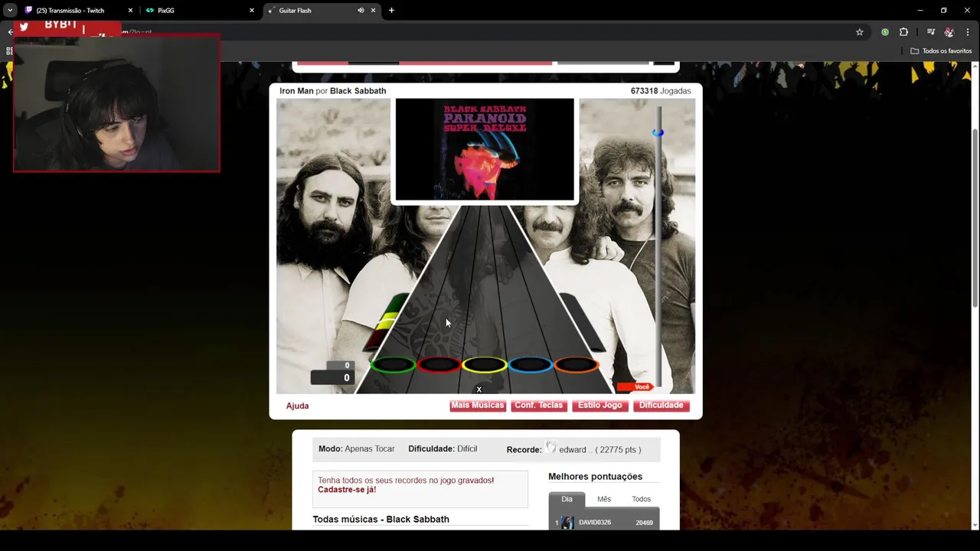Screen dimensions: 980x551
Task: Click the Estilo Jogo button
Action: click(600, 406)
